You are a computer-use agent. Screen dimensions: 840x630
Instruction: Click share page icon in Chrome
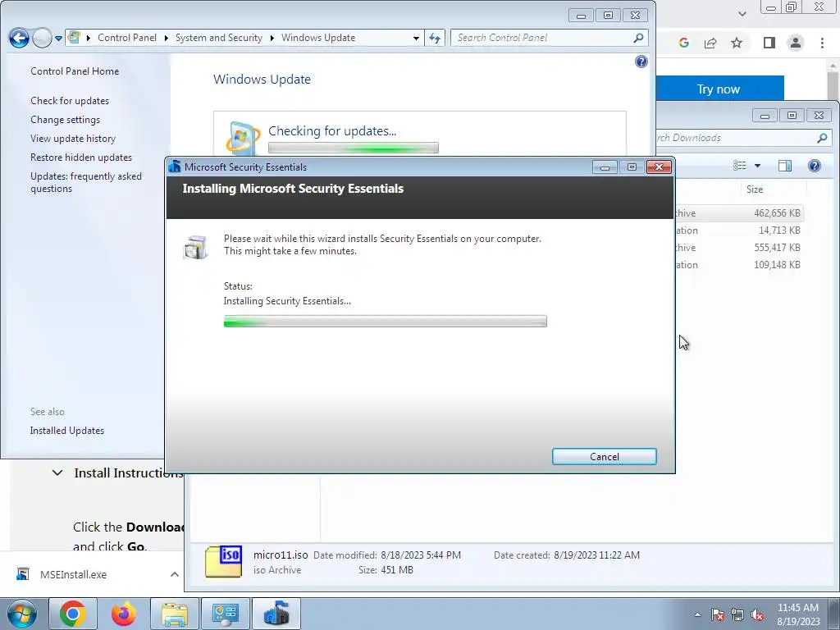(710, 43)
